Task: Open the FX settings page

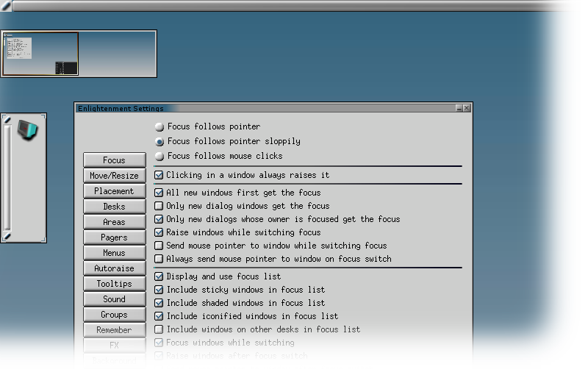Action: (x=115, y=346)
